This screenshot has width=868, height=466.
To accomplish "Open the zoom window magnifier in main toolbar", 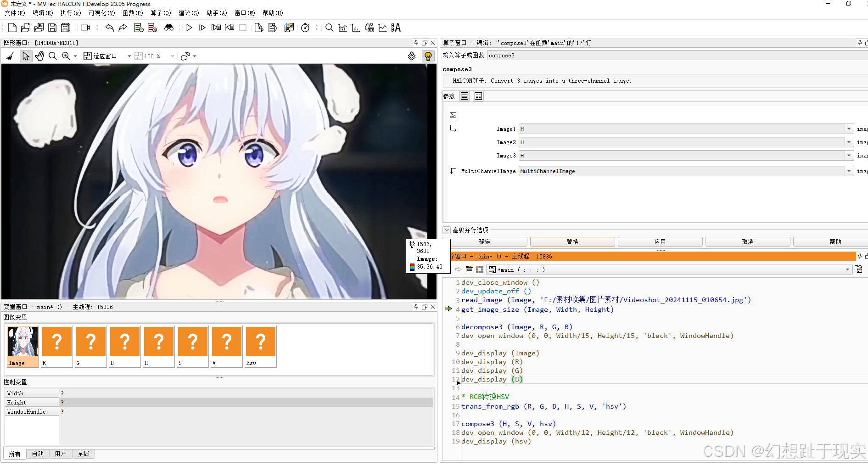I will click(x=329, y=28).
